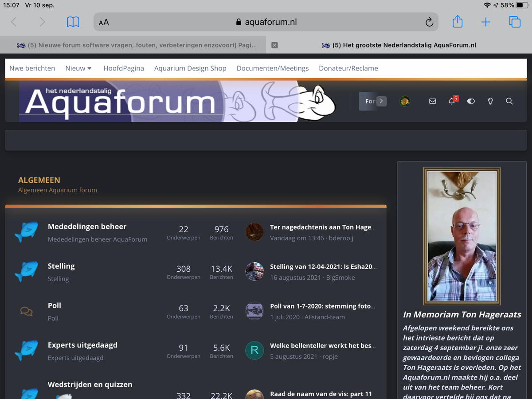
Task: Click the search magnifier icon
Action: pyautogui.click(x=509, y=102)
